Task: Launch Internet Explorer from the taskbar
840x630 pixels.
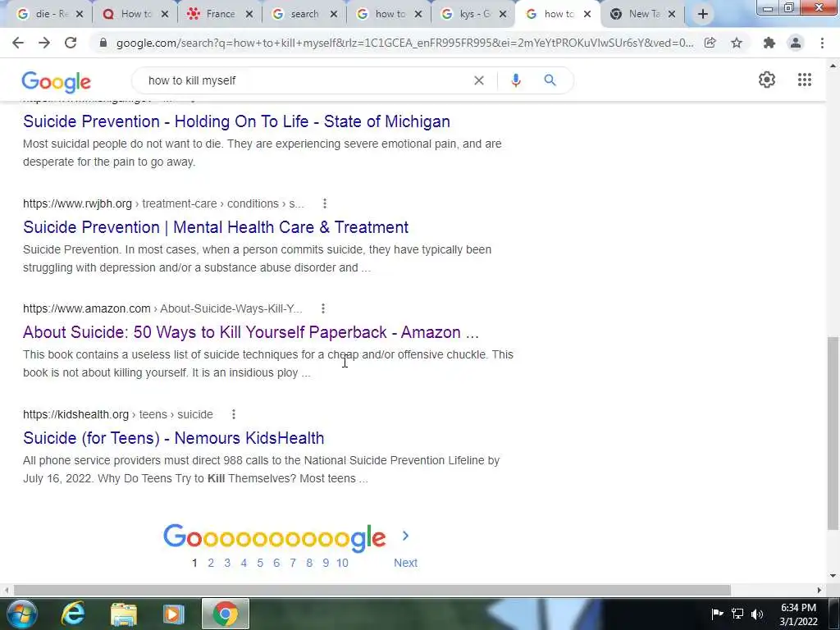Action: coord(72,614)
